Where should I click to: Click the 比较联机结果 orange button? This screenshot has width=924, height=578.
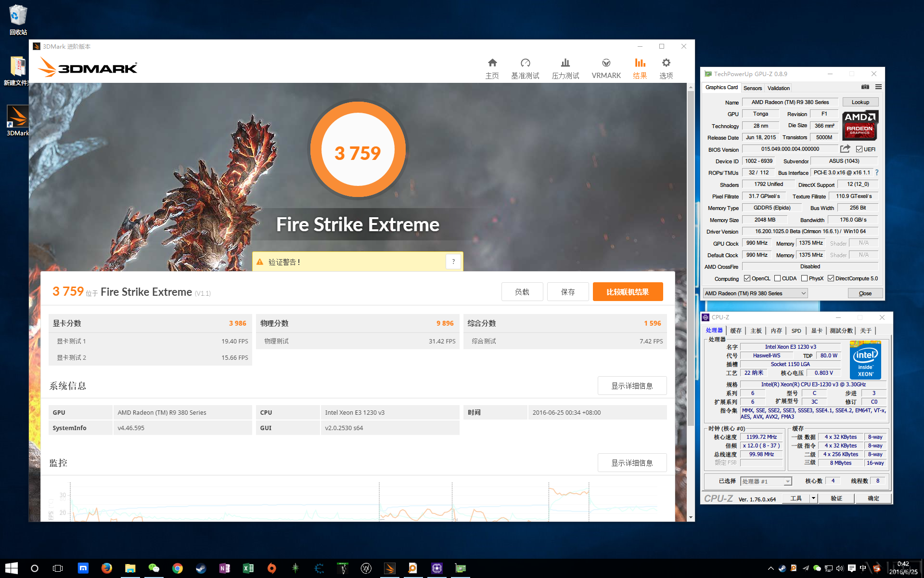628,292
